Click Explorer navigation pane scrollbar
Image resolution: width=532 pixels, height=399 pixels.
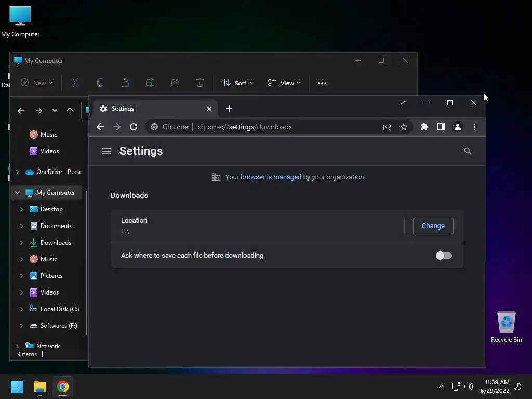[87, 263]
